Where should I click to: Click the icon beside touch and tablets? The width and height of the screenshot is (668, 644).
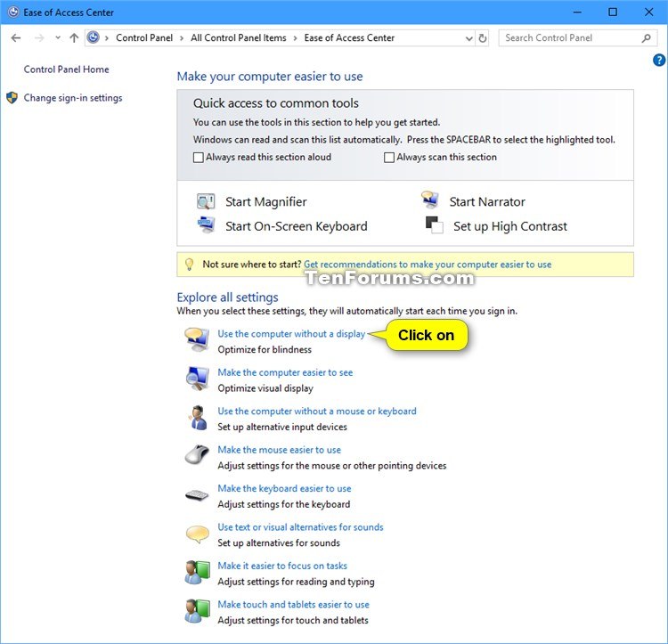click(197, 611)
